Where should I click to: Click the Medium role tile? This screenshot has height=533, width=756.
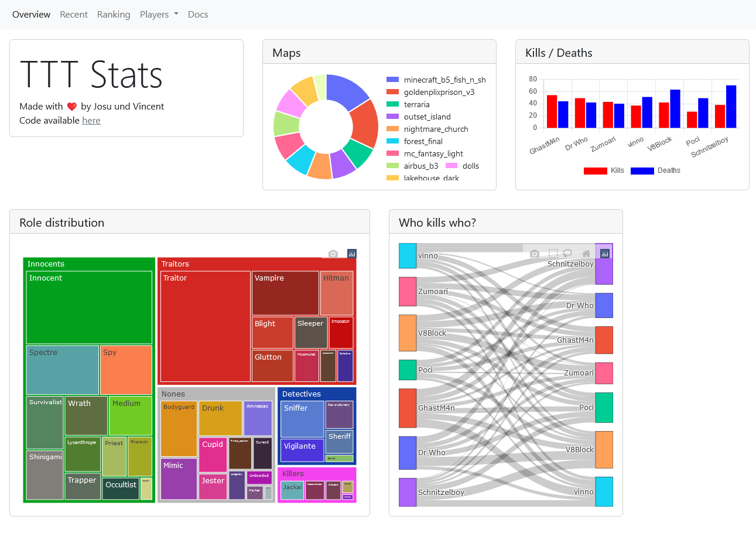click(131, 416)
